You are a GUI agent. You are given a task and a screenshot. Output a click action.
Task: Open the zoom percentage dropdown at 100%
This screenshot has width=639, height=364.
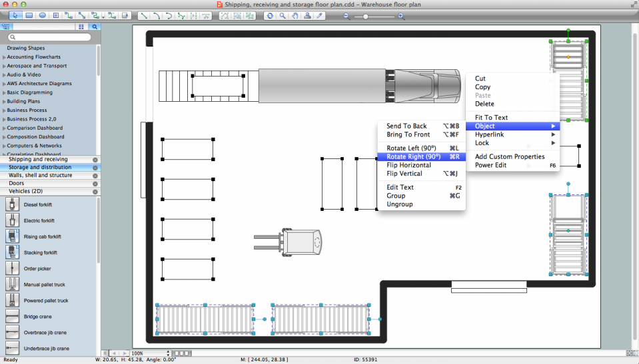pyautogui.click(x=149, y=353)
